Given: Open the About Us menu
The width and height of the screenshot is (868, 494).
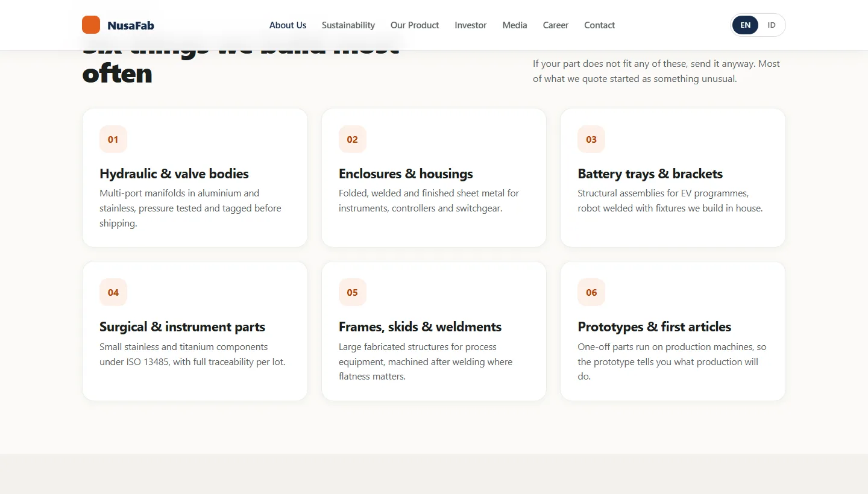Looking at the screenshot, I should point(288,25).
